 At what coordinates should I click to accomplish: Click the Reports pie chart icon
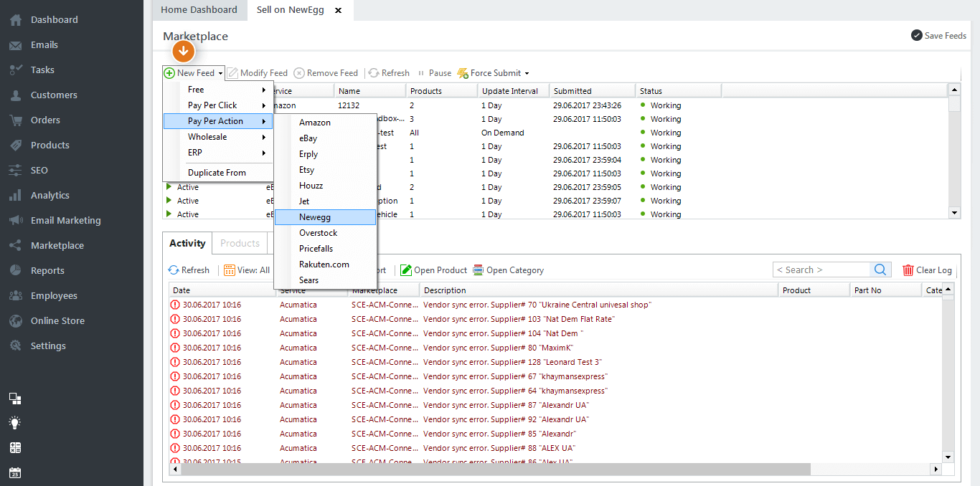pyautogui.click(x=15, y=271)
